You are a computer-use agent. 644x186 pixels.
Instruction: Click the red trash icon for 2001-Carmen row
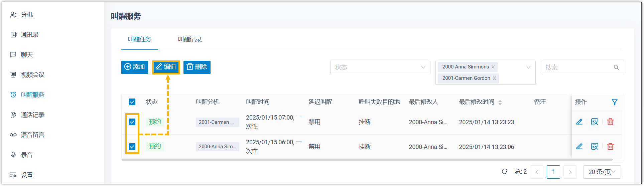coord(610,122)
